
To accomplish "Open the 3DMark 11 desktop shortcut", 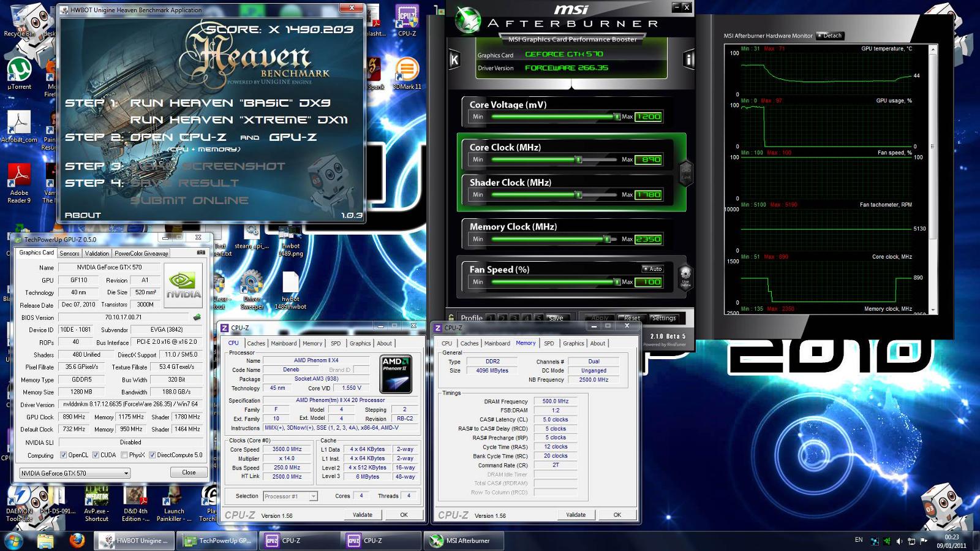I will pos(407,75).
